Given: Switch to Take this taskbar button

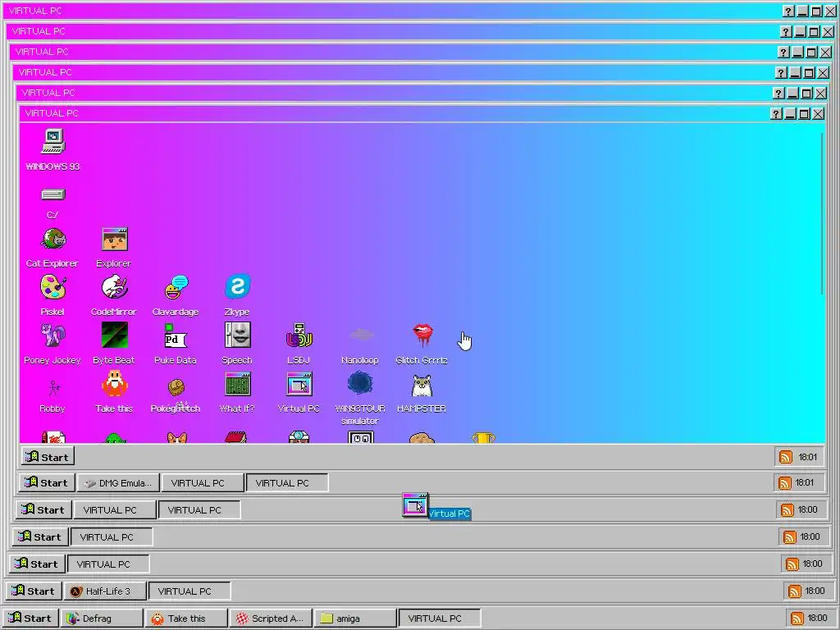Looking at the screenshot, I should coord(186,619).
